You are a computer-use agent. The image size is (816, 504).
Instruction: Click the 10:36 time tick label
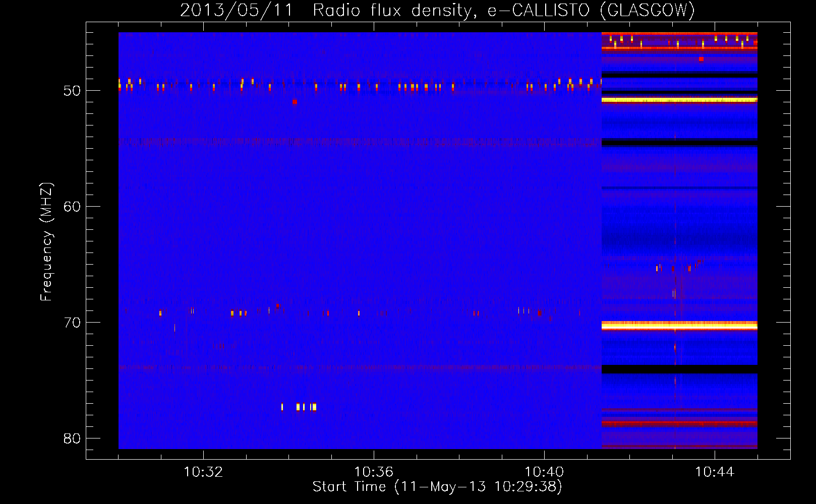[x=374, y=472]
